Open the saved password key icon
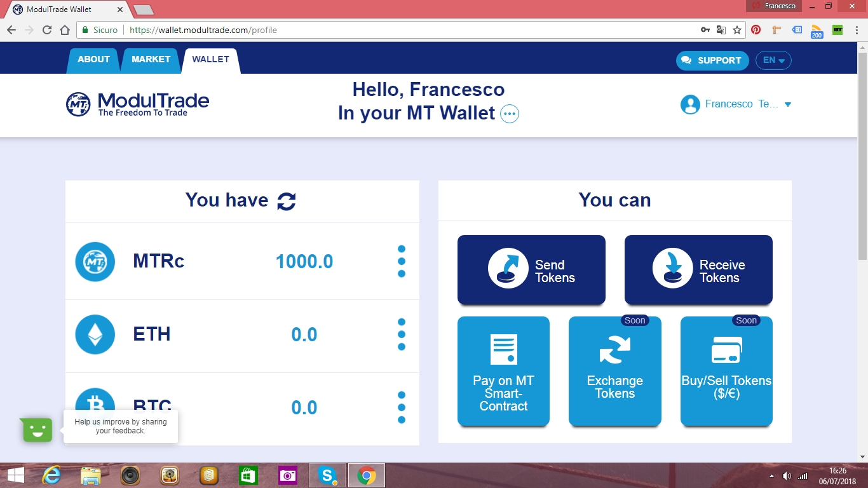 tap(705, 30)
